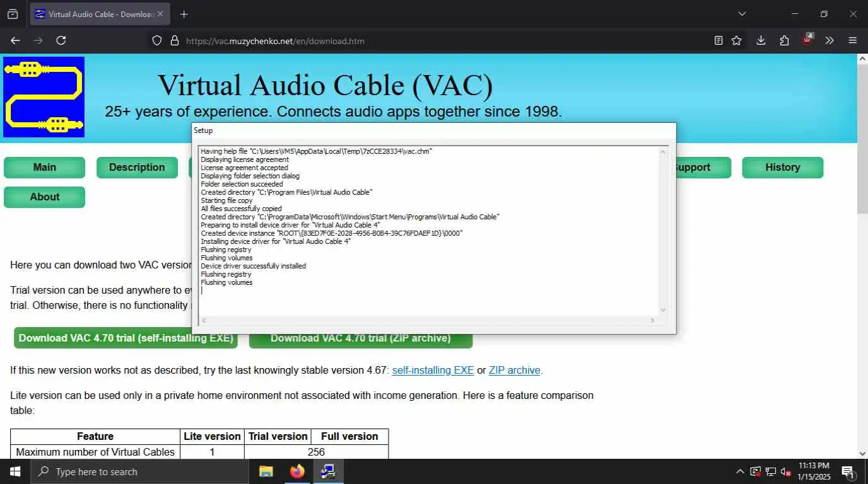This screenshot has width=868, height=484.
Task: Click the Windows Security tray icon
Action: point(755,471)
